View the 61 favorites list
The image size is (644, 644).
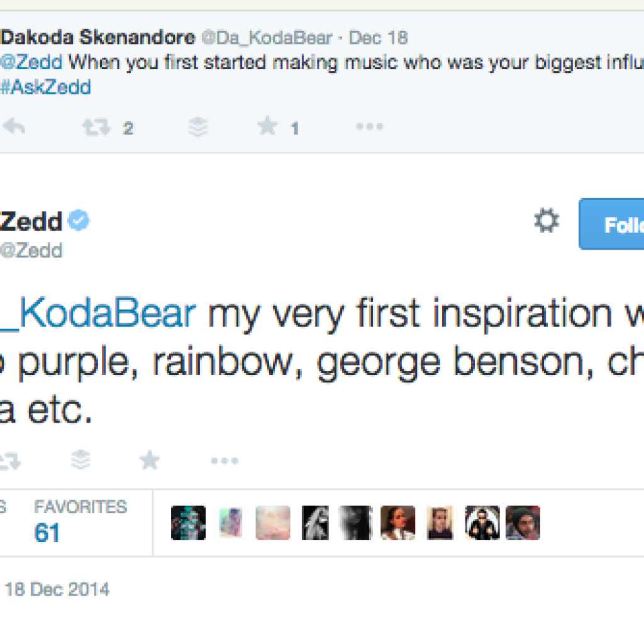[47, 533]
